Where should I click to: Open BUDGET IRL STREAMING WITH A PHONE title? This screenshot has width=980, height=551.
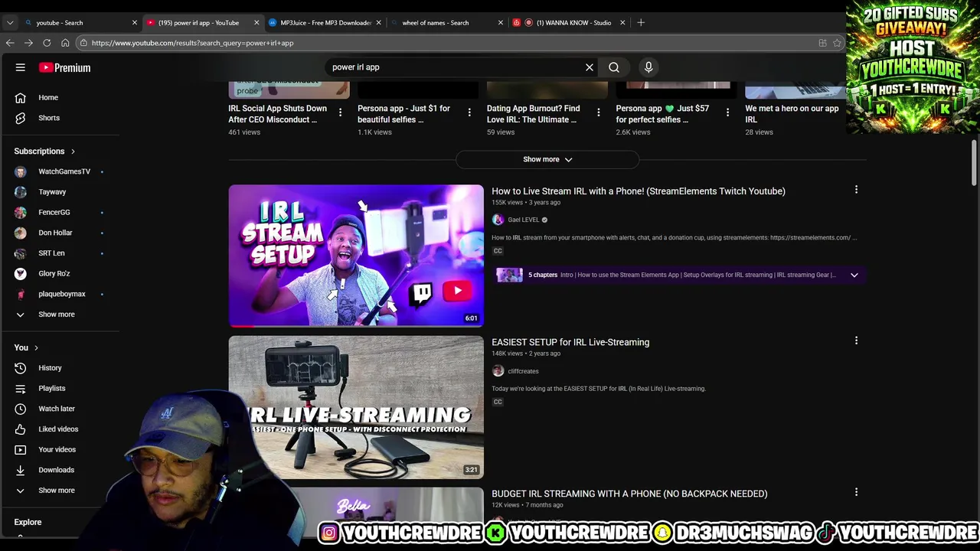point(629,494)
